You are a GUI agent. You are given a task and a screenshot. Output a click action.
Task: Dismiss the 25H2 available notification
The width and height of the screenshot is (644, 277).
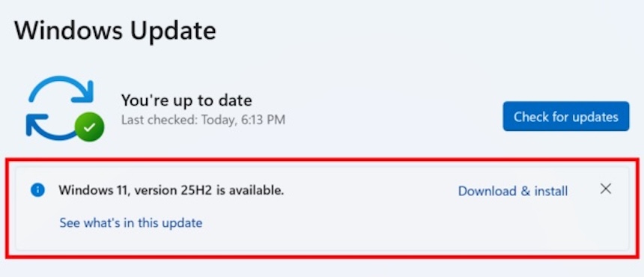point(605,189)
